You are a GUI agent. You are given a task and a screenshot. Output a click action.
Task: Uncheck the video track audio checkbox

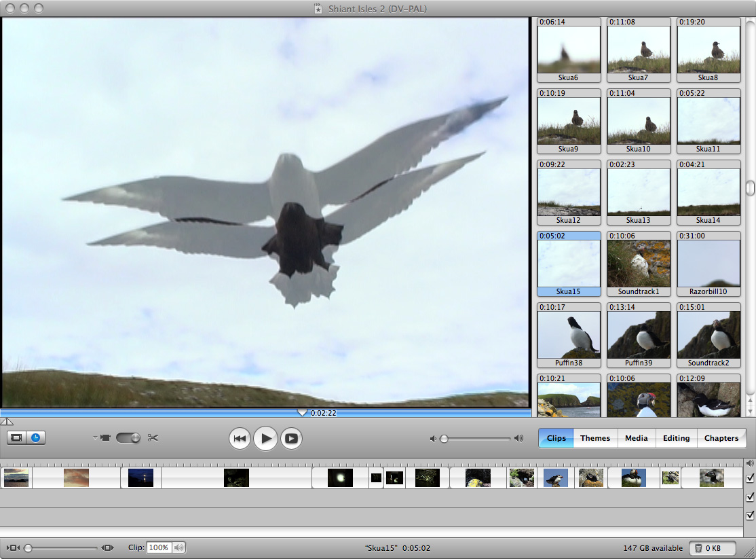click(x=750, y=478)
